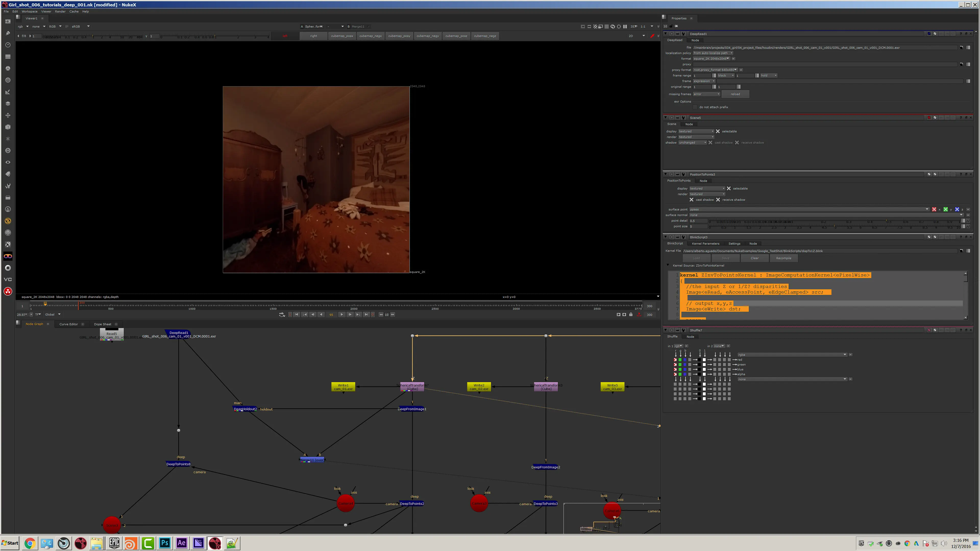Toggle Scene5 selectable checkbox

(718, 132)
